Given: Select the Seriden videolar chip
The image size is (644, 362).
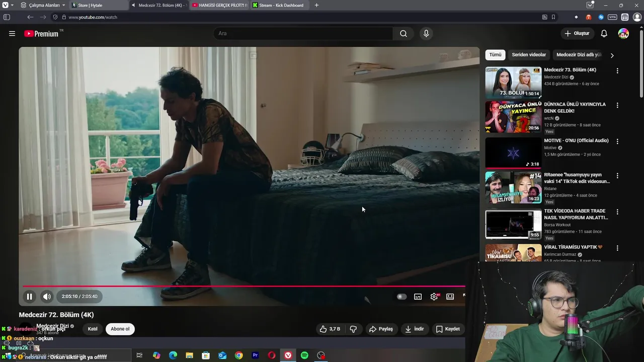Looking at the screenshot, I should point(529,55).
